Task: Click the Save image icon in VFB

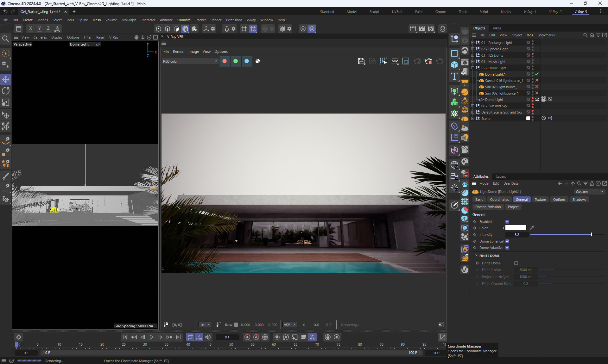Action: [x=361, y=61]
